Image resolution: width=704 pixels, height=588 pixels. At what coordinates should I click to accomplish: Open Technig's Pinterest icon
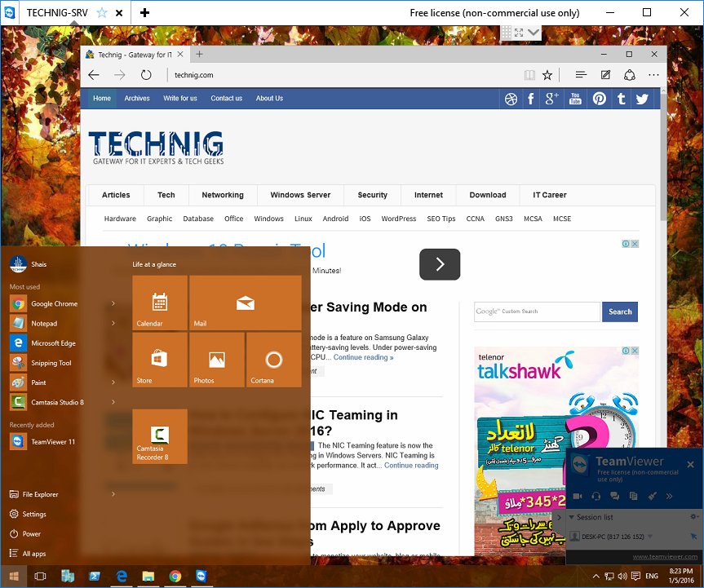tap(599, 99)
